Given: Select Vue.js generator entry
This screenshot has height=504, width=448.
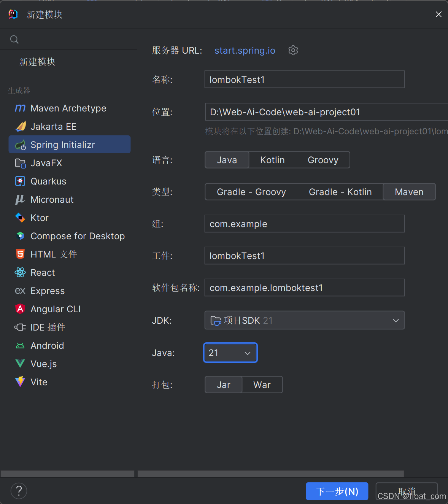Looking at the screenshot, I should 70,364.
